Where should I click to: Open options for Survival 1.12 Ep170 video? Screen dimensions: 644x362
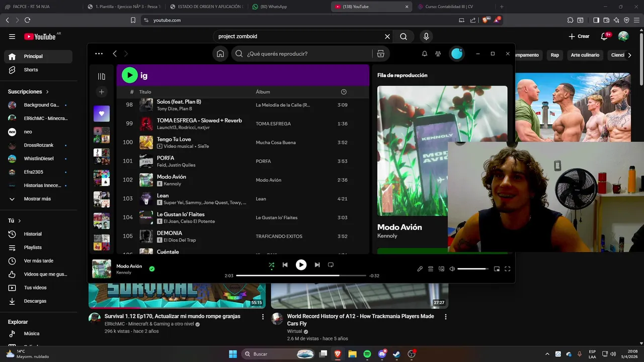263,317
